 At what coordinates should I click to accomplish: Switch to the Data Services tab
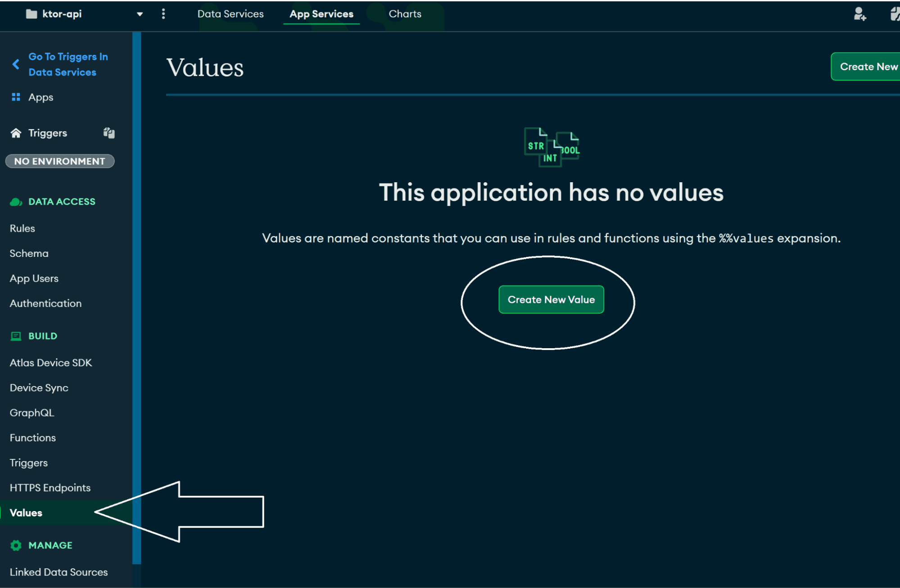[x=230, y=14]
